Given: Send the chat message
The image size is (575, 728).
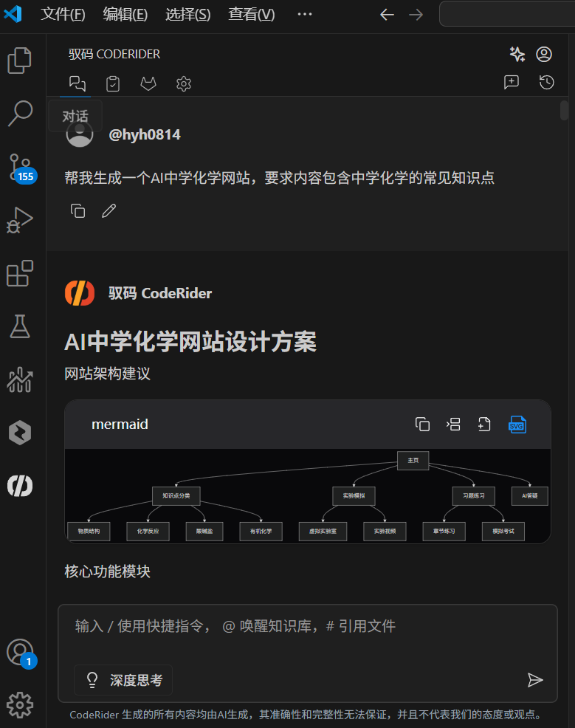Looking at the screenshot, I should click(535, 680).
